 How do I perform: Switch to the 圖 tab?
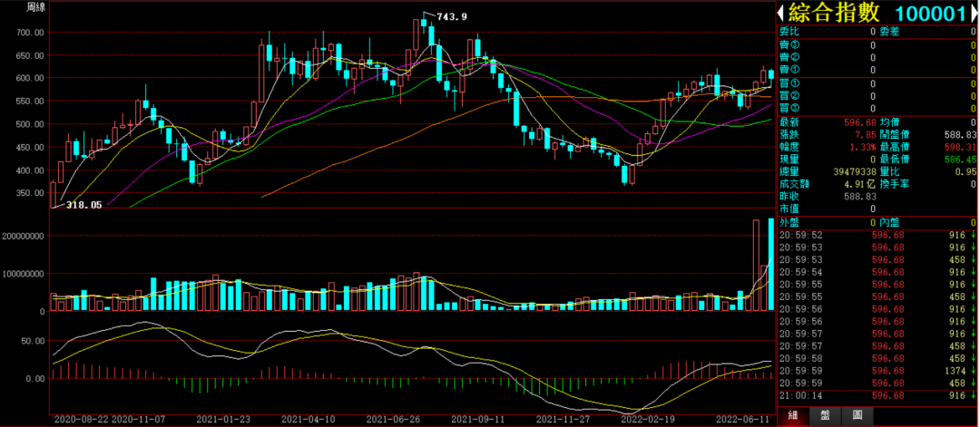857,414
